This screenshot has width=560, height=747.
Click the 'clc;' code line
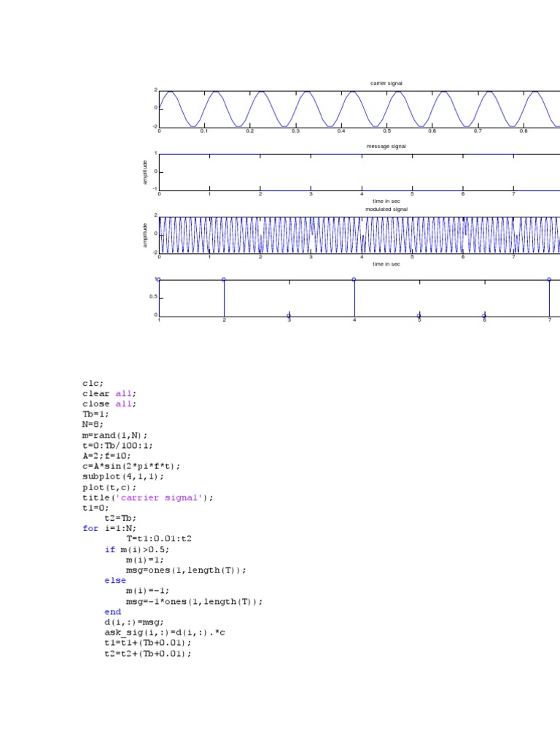(x=93, y=383)
